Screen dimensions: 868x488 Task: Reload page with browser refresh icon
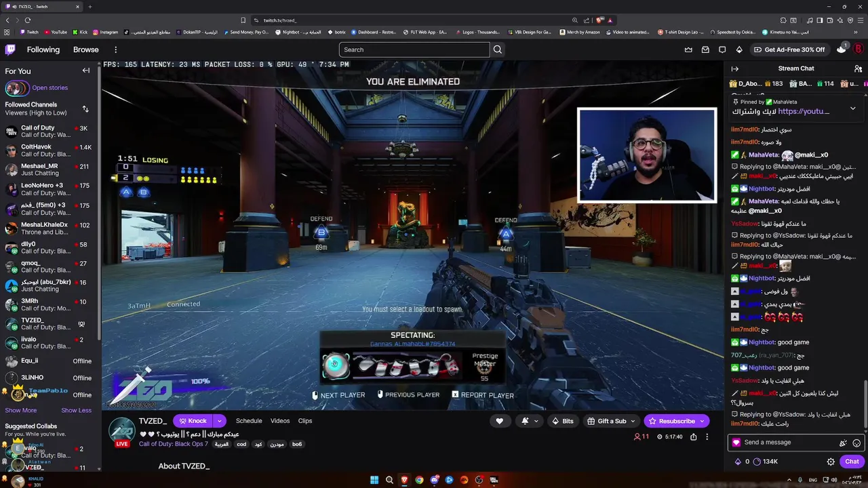click(x=28, y=20)
